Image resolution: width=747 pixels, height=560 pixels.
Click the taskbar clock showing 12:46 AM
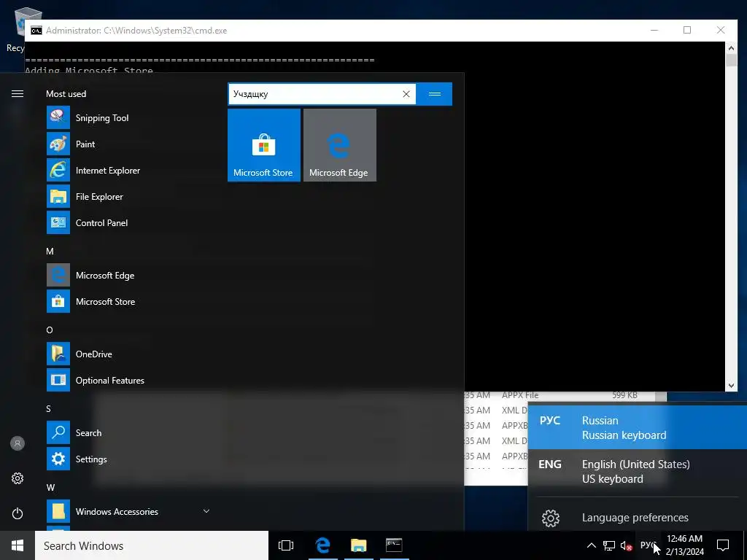click(x=684, y=545)
